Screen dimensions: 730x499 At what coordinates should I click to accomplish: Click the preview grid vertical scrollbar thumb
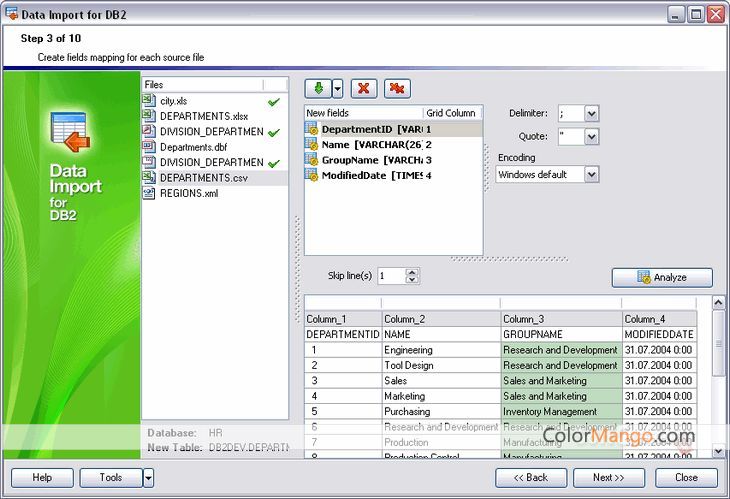coord(718,344)
